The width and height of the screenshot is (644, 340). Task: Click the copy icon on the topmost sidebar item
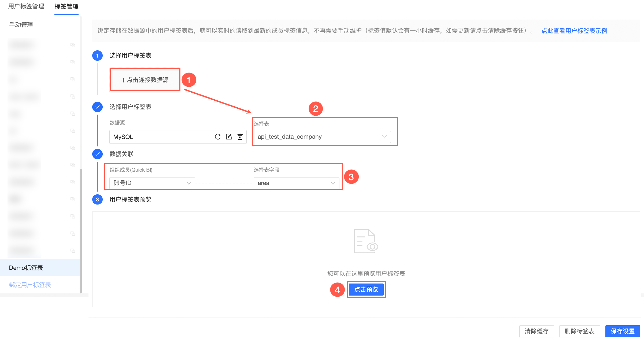click(x=73, y=45)
